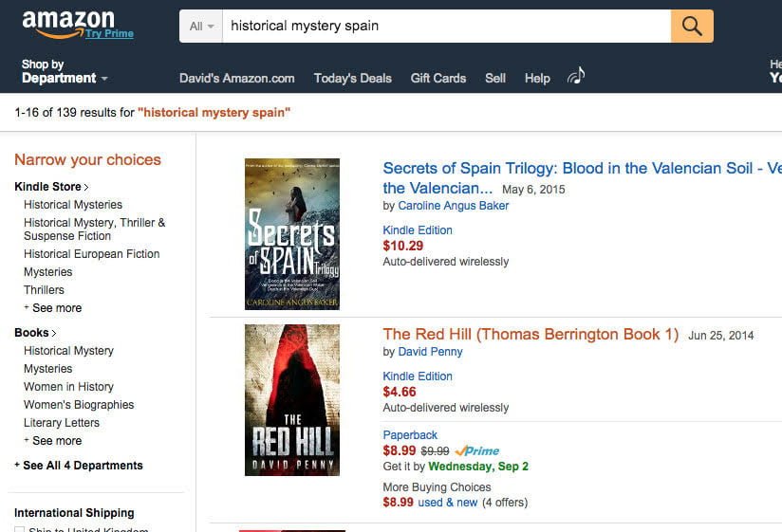Click the Secrets of Spain cover thumbnail

tap(292, 234)
